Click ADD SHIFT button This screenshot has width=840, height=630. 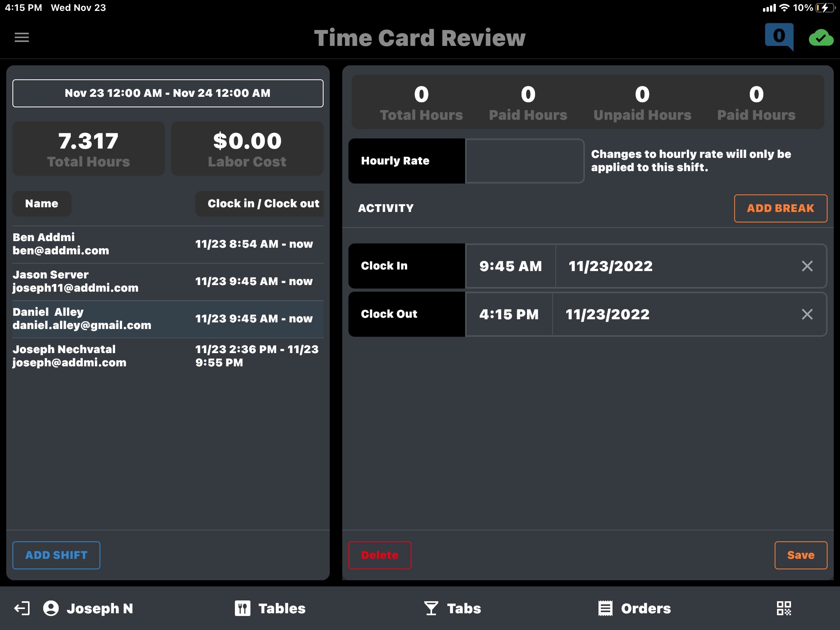pyautogui.click(x=56, y=555)
